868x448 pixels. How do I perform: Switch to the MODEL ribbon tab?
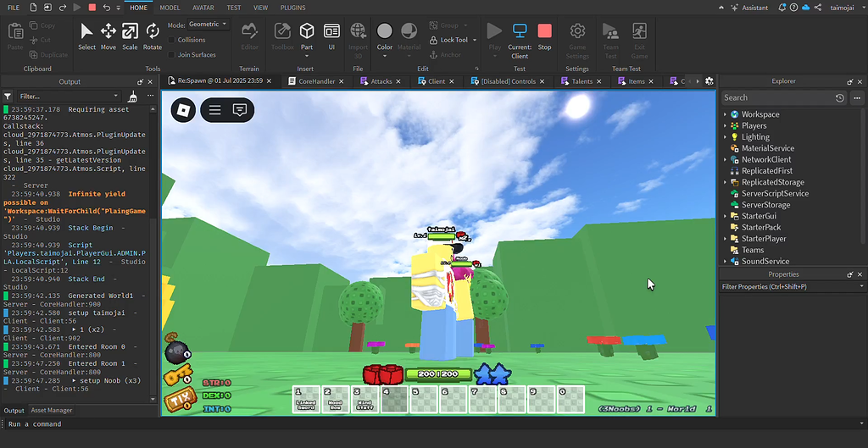170,8
